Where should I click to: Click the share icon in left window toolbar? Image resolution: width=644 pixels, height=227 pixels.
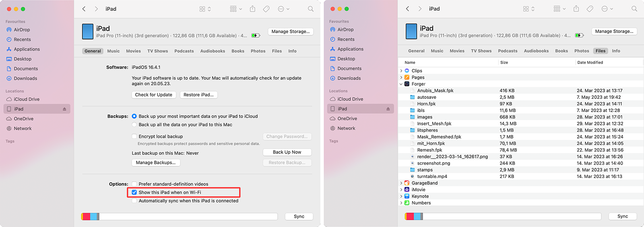[252, 8]
